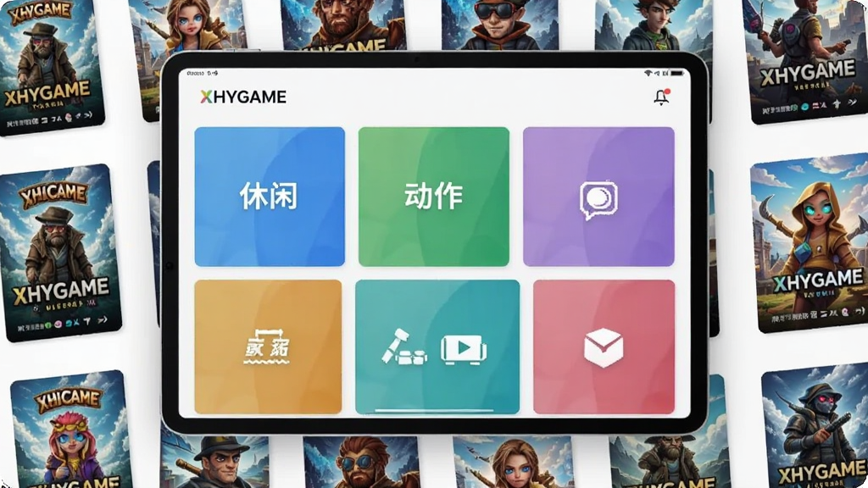Tap the battery status icon
This screenshot has height=488, width=868.
677,73
